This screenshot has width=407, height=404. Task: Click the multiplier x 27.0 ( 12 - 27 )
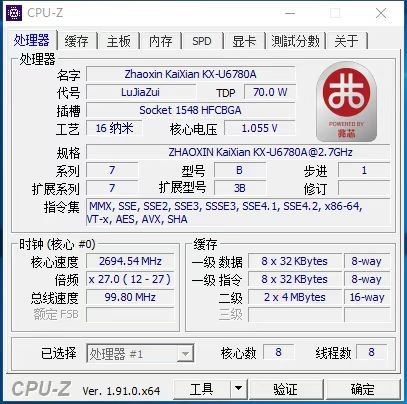[130, 279]
